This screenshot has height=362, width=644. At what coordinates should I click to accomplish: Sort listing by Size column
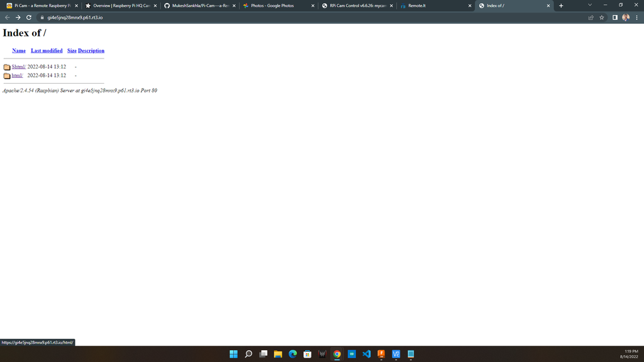coord(72,50)
